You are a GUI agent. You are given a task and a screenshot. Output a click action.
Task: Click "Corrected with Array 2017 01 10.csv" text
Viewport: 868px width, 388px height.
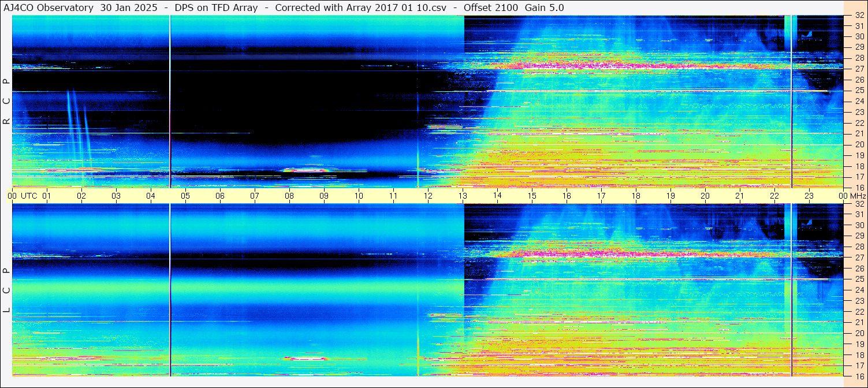(361, 8)
